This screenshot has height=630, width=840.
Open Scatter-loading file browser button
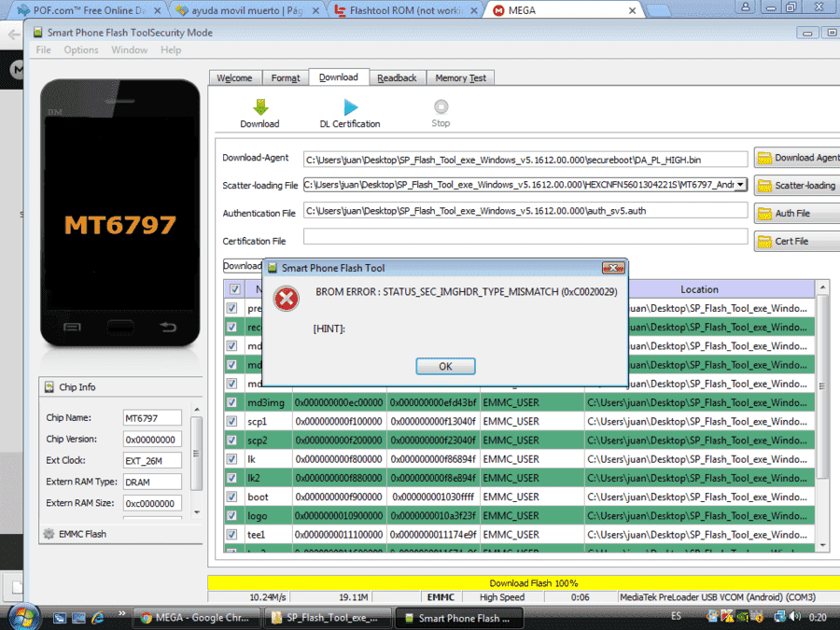pyautogui.click(x=797, y=186)
